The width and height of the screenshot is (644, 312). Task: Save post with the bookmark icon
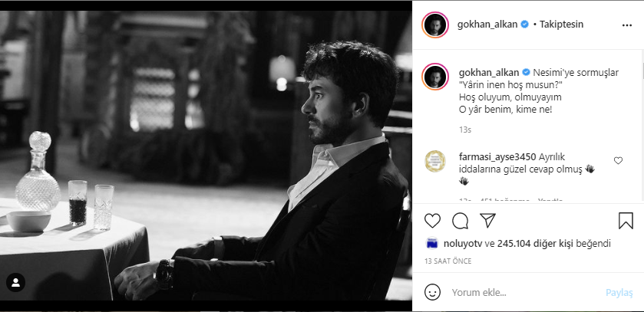[x=626, y=221]
